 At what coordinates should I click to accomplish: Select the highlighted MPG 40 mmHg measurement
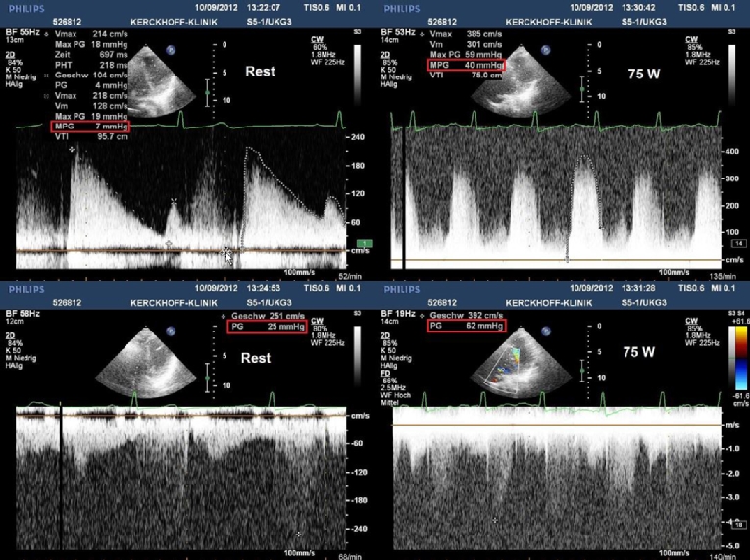[x=455, y=67]
